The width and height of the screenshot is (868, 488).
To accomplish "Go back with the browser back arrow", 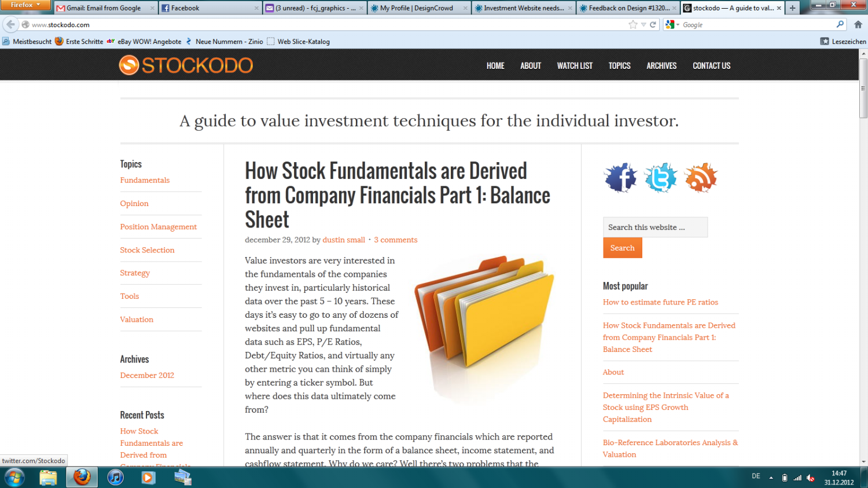I will point(10,24).
